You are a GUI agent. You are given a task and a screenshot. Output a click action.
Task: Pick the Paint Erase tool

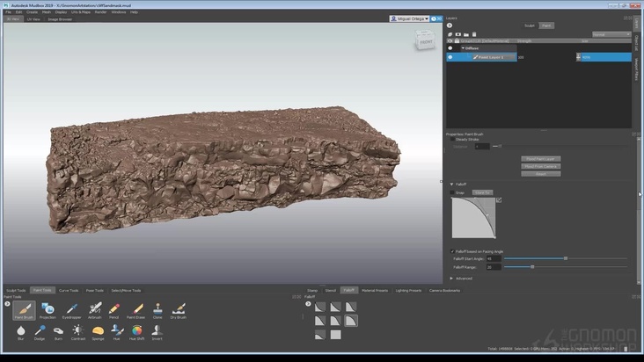click(x=135, y=309)
